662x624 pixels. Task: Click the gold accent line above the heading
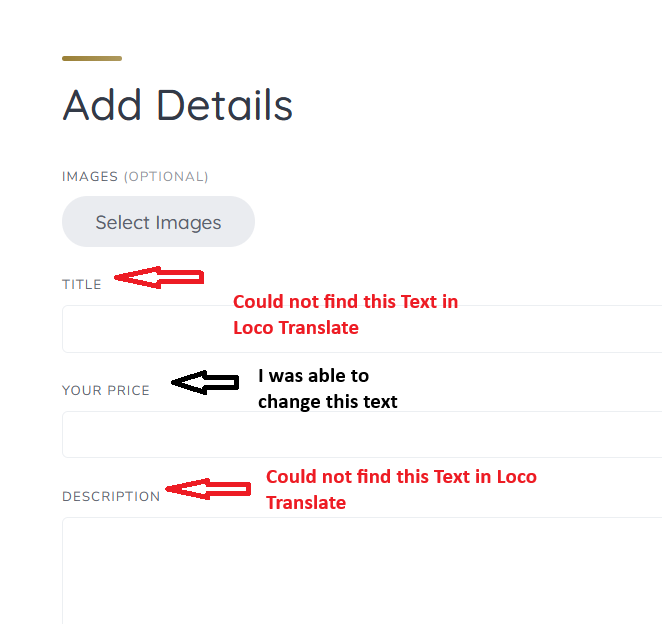coord(92,58)
